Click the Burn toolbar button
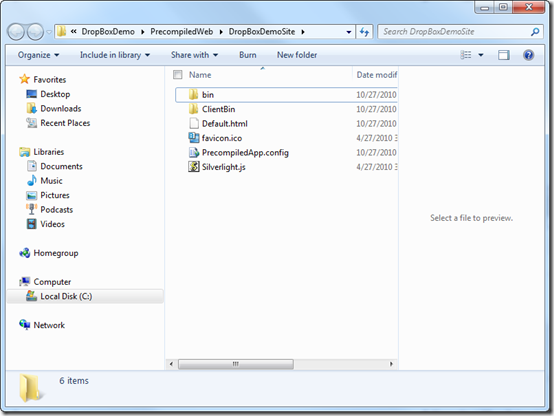This screenshot has width=554, height=416. [x=248, y=55]
